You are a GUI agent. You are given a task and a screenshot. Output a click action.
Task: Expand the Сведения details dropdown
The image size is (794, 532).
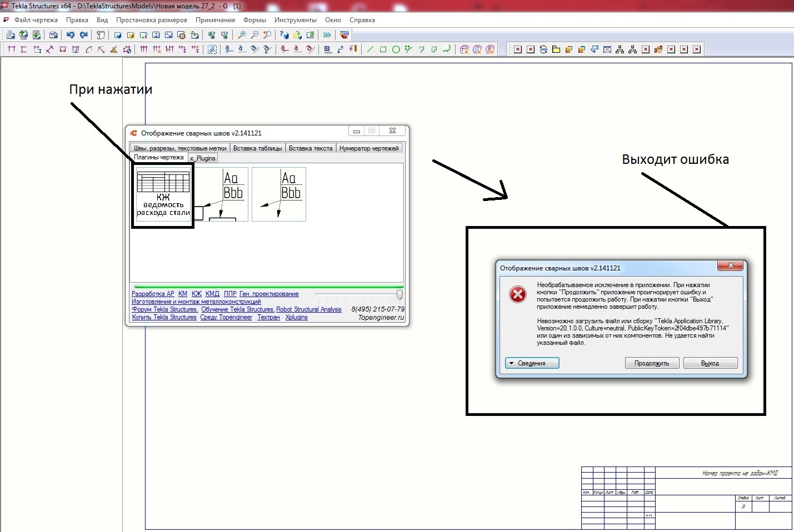point(532,363)
